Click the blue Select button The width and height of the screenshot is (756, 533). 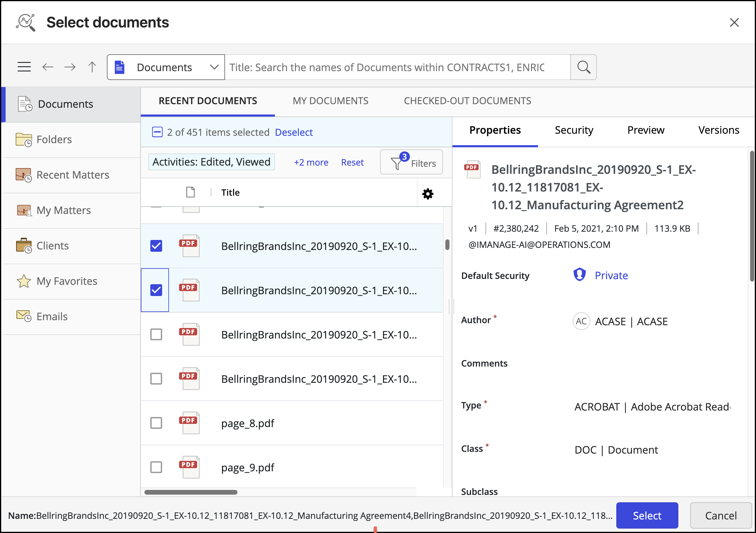647,515
